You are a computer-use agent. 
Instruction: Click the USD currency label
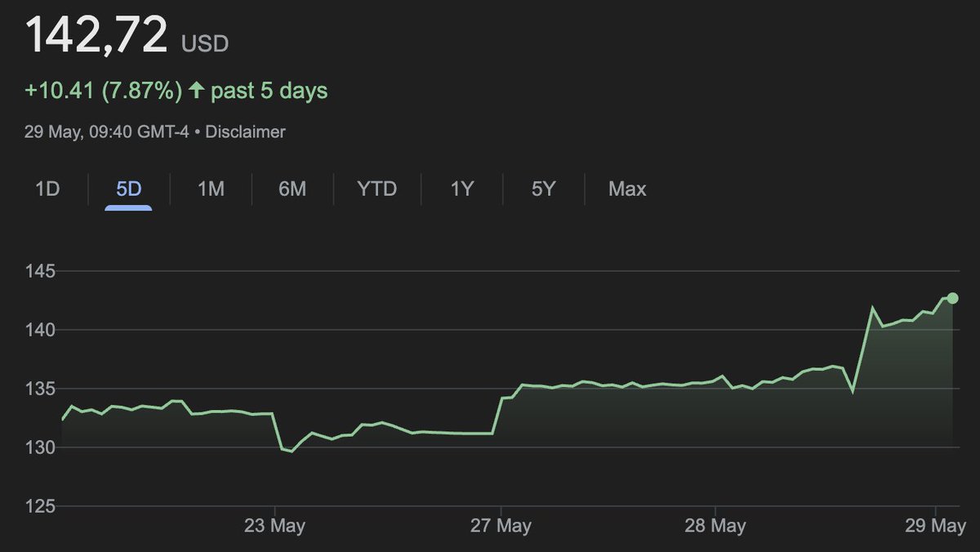point(205,44)
